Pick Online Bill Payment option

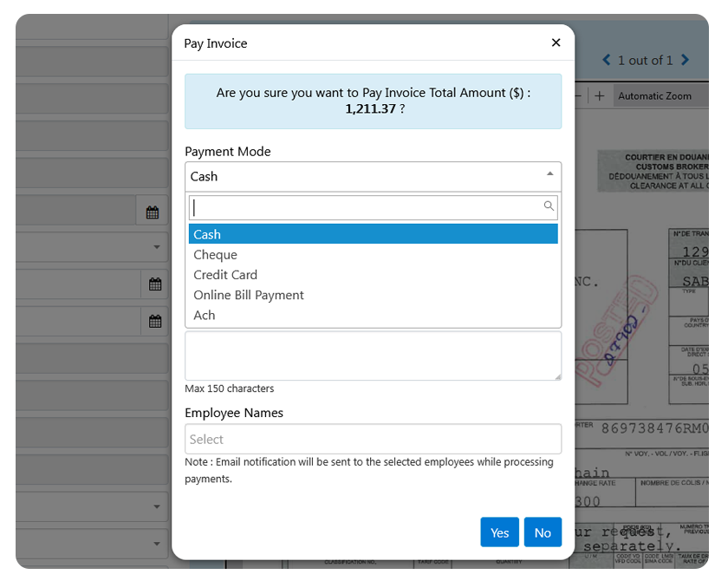point(249,295)
